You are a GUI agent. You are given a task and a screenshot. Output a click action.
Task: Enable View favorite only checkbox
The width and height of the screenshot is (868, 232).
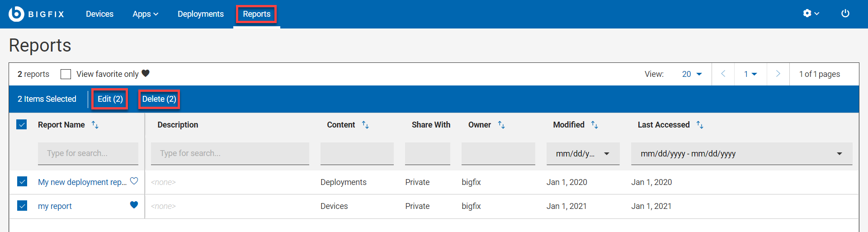point(66,74)
